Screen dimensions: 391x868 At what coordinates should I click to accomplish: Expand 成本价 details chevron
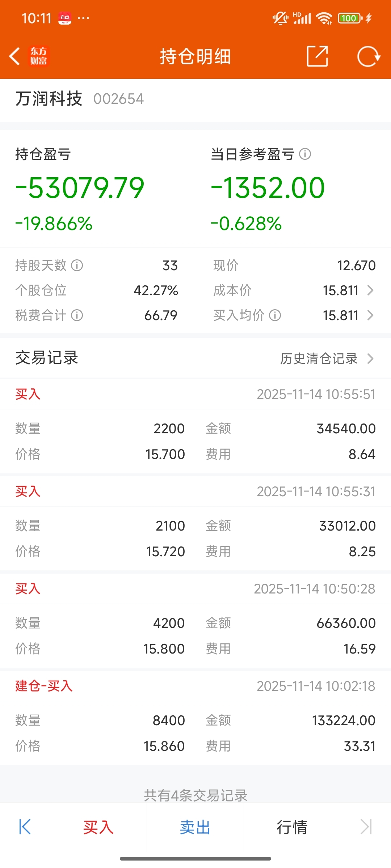370,290
